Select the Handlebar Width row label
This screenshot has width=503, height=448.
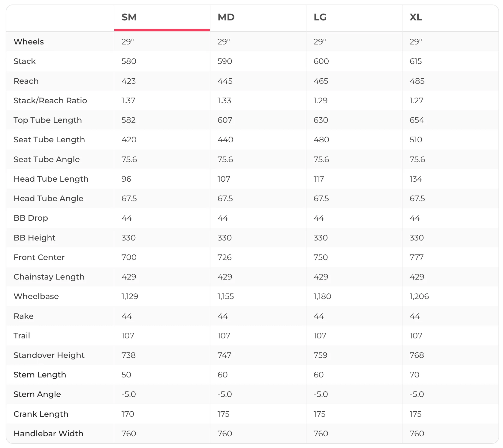click(x=48, y=434)
